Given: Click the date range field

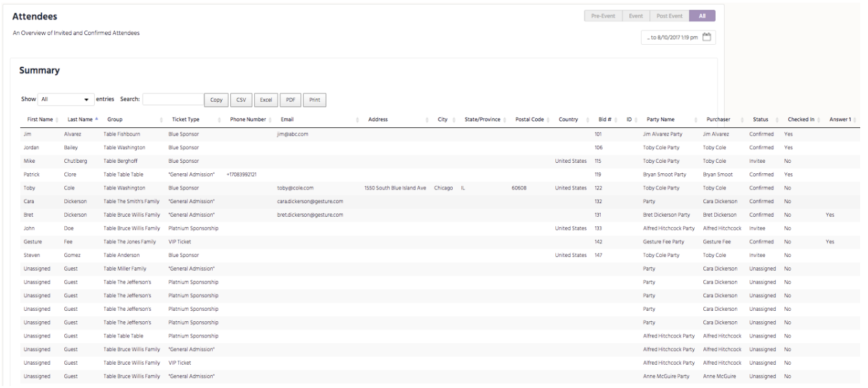Looking at the screenshot, I should click(679, 37).
